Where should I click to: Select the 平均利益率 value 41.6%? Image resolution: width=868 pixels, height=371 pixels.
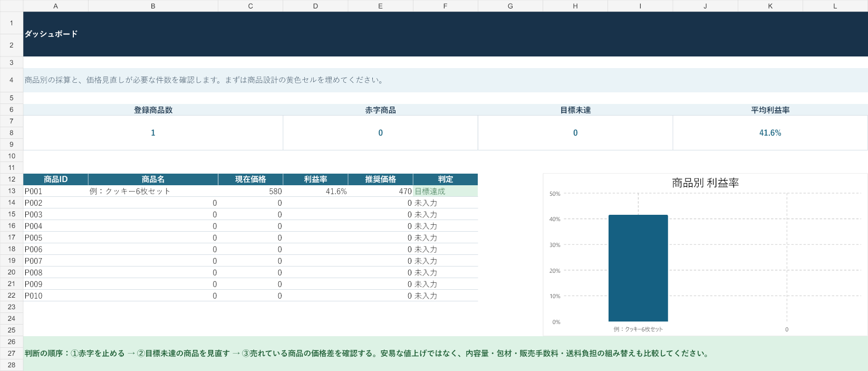click(770, 133)
